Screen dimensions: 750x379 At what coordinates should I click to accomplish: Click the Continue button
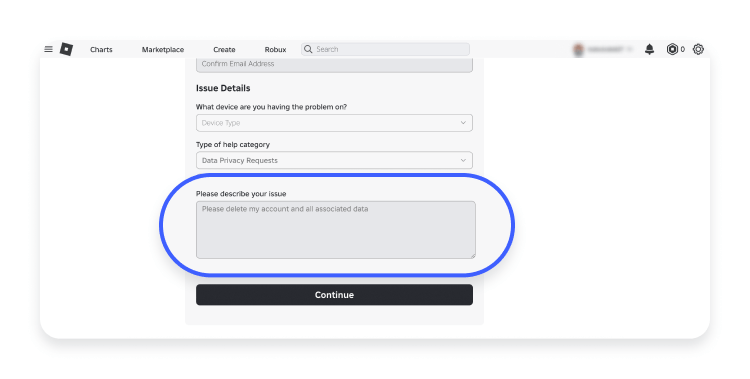pyautogui.click(x=334, y=295)
